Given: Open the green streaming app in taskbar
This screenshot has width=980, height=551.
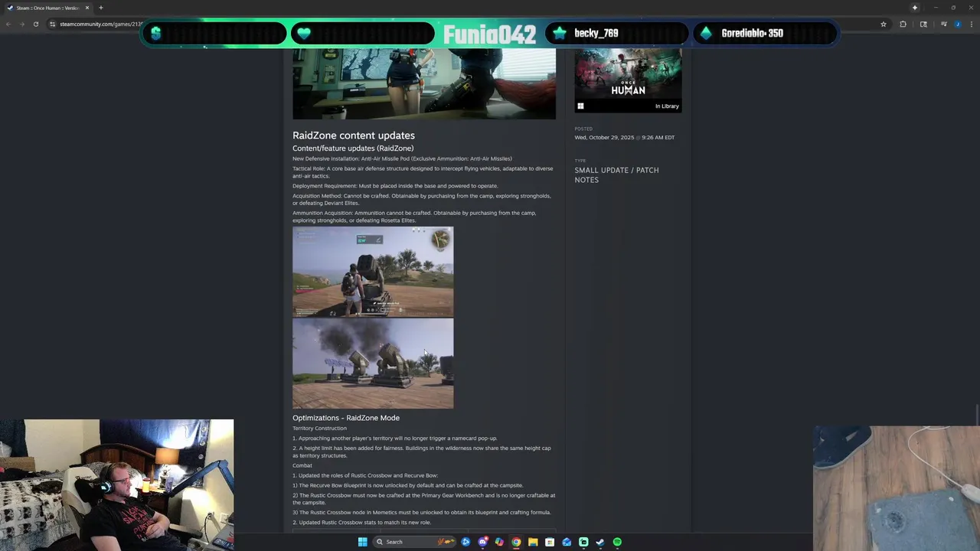Looking at the screenshot, I should (583, 542).
